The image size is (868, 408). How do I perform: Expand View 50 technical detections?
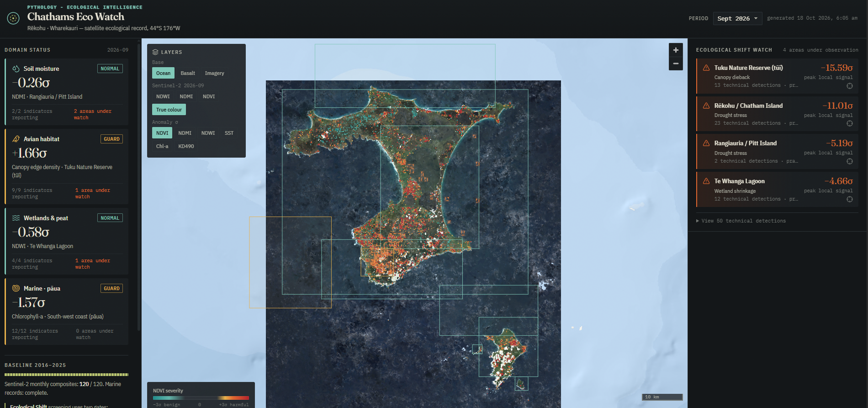click(x=741, y=221)
